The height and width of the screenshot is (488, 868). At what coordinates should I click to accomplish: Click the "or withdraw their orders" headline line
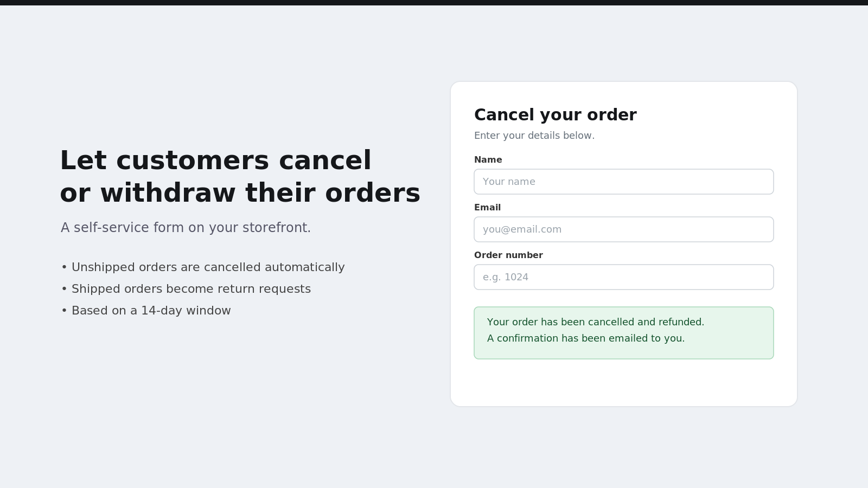point(240,193)
